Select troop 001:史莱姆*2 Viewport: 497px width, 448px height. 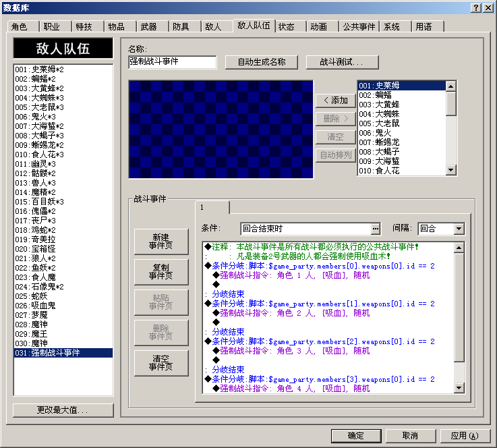[63, 69]
